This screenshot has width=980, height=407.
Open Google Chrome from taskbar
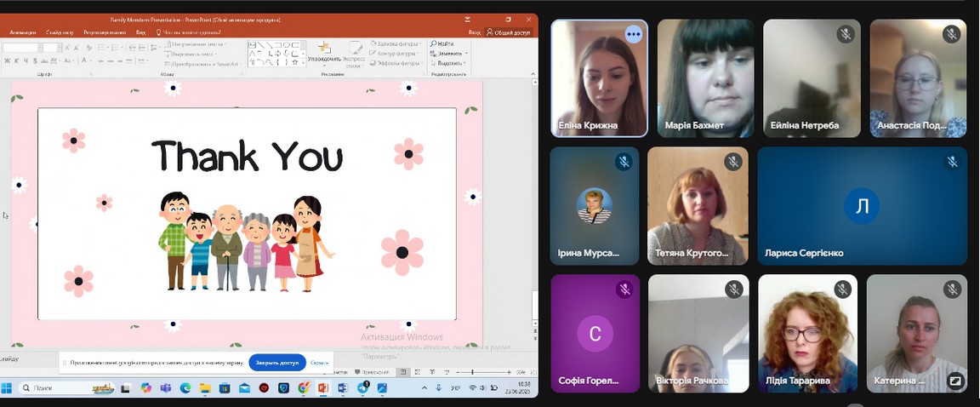click(x=303, y=388)
